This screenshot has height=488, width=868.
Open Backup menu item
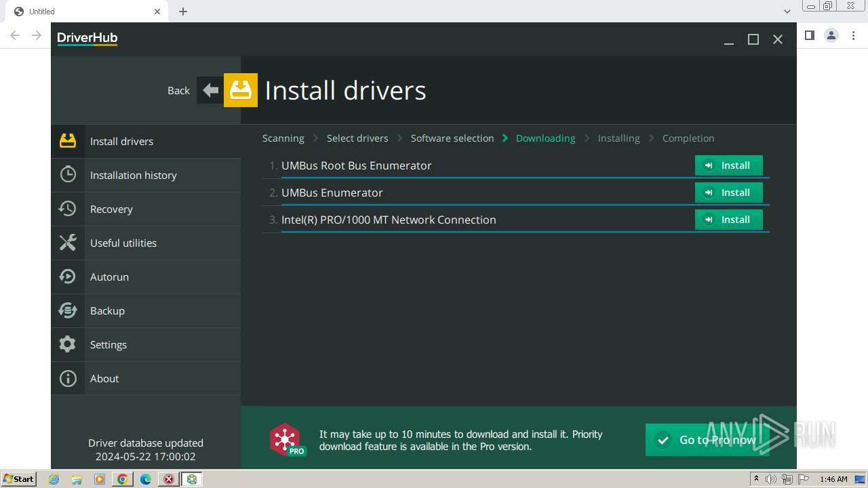146,310
